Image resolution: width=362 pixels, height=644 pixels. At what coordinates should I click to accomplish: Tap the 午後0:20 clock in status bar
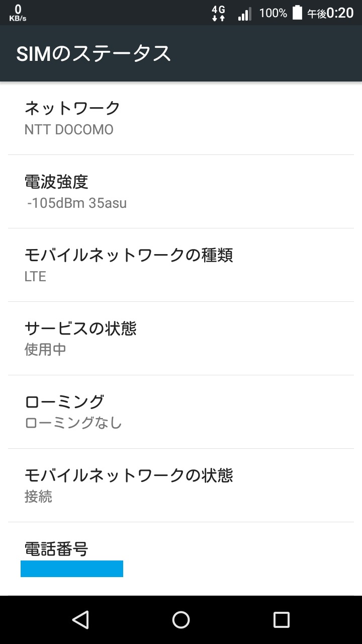tap(330, 13)
